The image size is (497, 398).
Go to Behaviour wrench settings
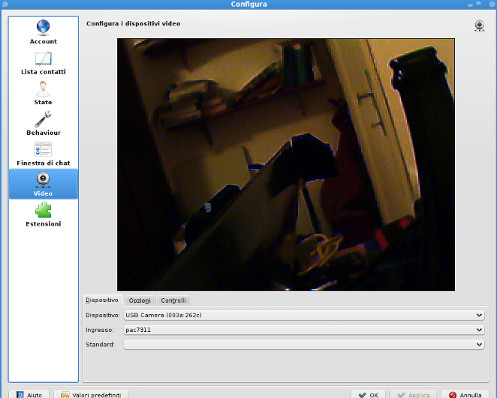pyautogui.click(x=43, y=123)
